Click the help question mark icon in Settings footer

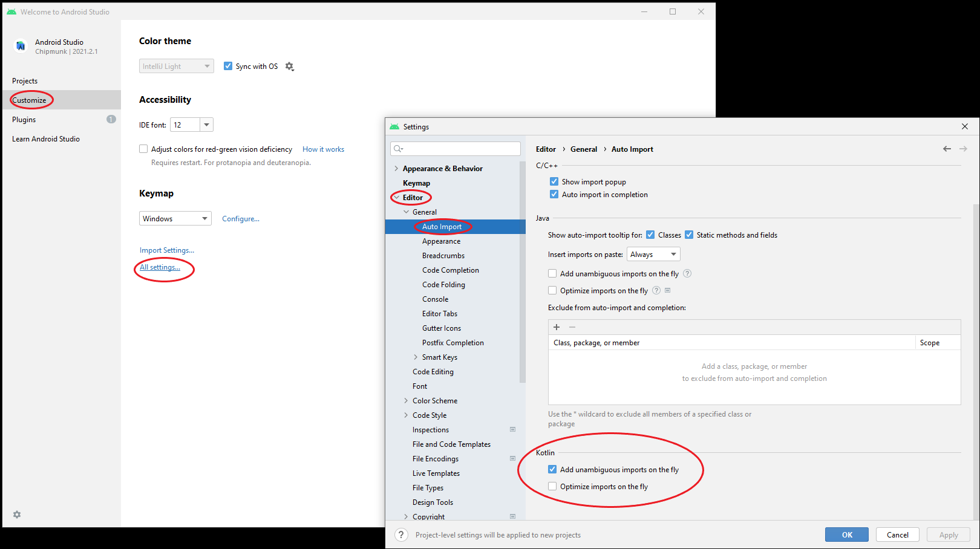pyautogui.click(x=401, y=535)
